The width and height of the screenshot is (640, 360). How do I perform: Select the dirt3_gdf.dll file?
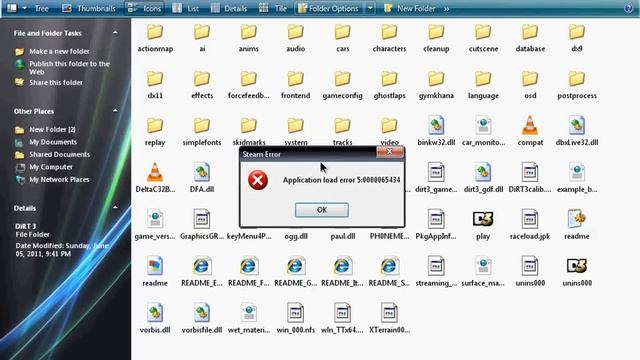pos(483,178)
